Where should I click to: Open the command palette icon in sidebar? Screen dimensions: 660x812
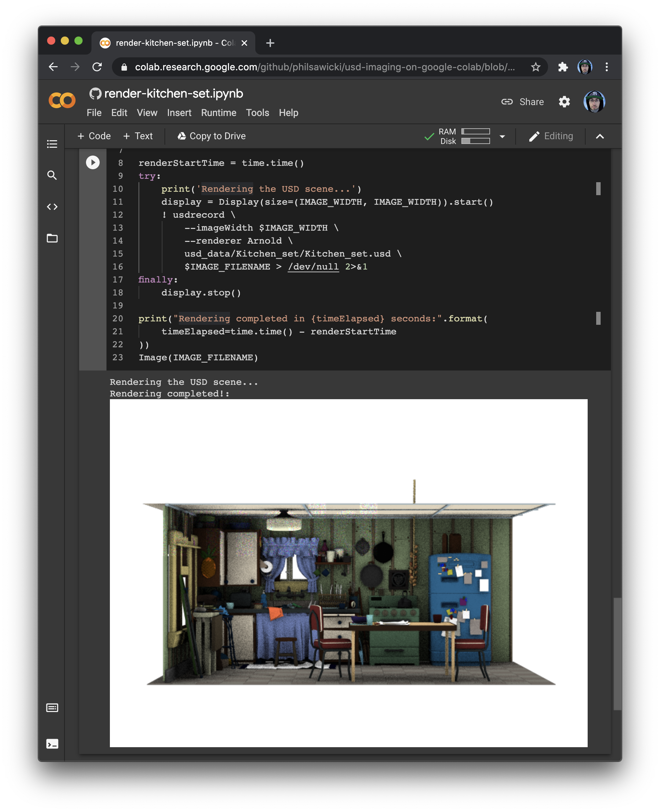(x=52, y=708)
